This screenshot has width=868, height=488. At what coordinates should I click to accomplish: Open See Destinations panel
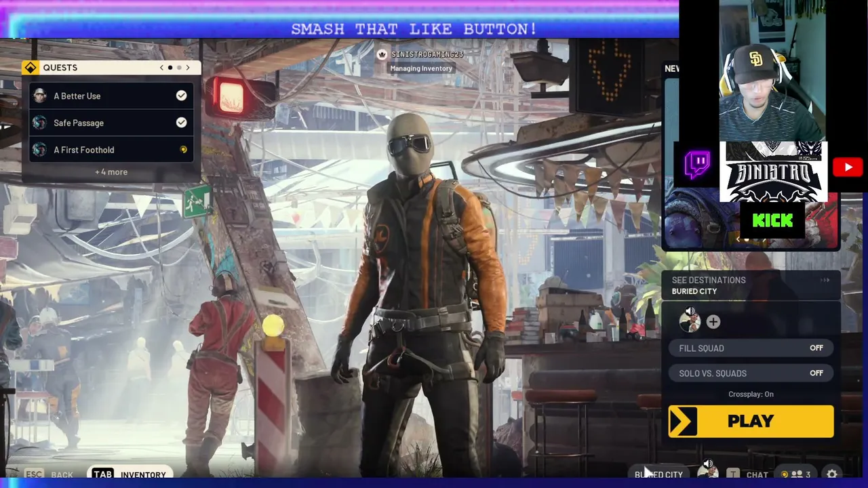pos(751,285)
